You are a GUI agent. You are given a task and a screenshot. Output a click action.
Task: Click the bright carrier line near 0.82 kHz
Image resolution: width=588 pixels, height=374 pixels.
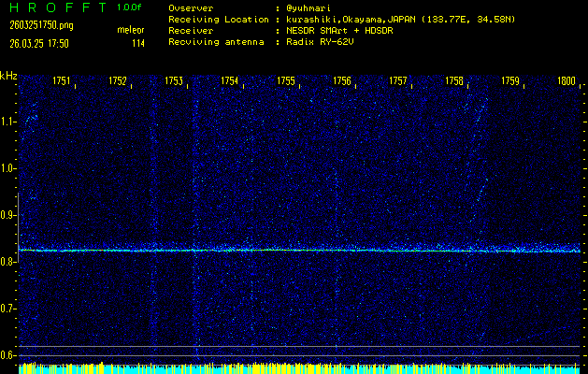299,251
